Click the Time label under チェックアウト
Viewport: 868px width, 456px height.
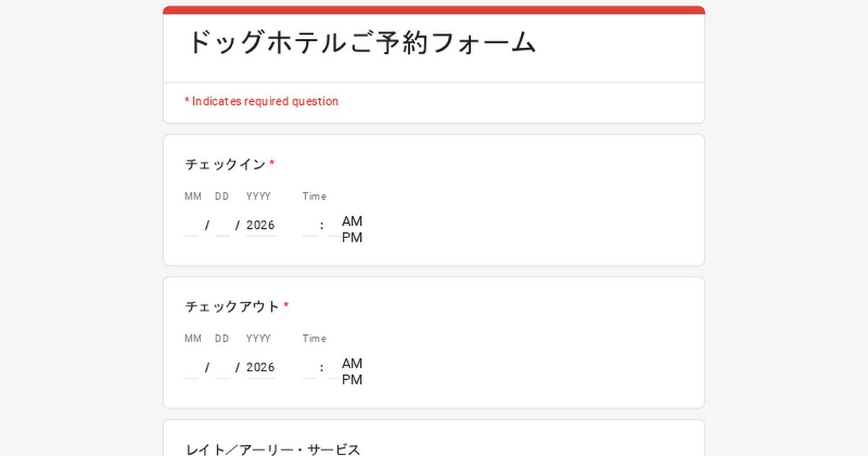(x=314, y=339)
